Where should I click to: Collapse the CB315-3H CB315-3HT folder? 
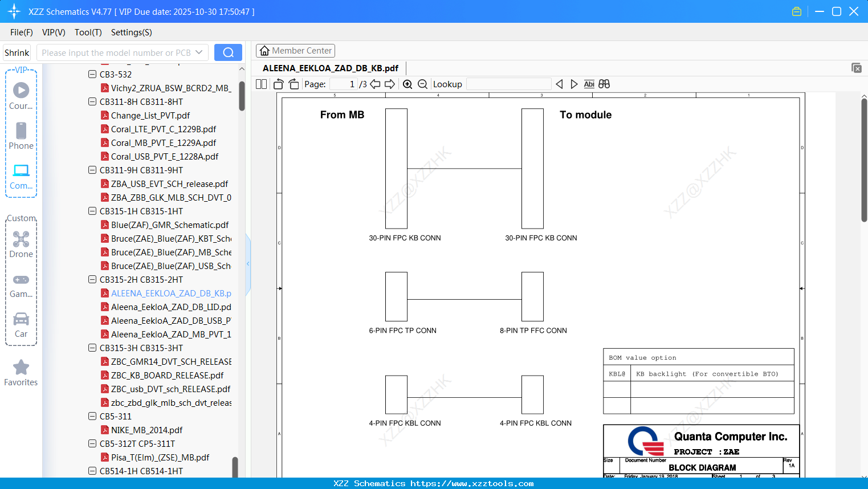(x=92, y=348)
